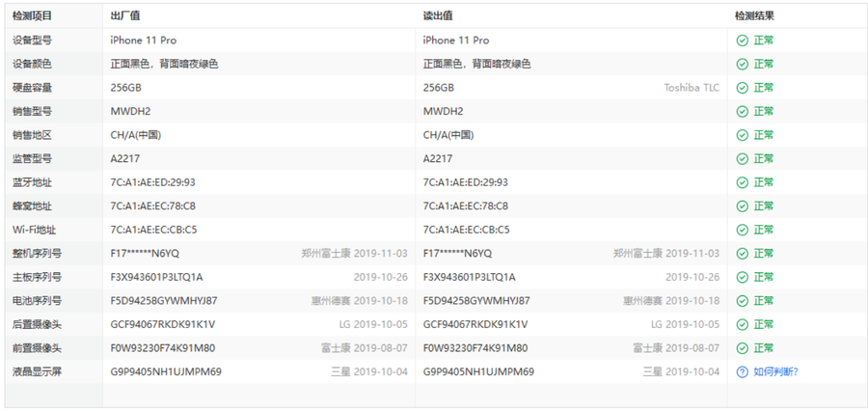Viewport: 868px width, 411px height.
Task: Click factory value MWDH2
Action: (x=130, y=111)
